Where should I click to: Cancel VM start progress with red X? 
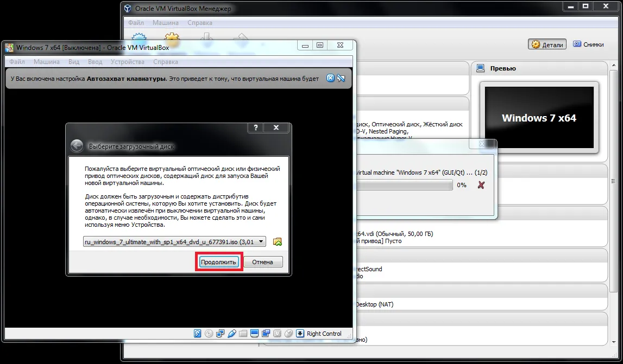481,186
